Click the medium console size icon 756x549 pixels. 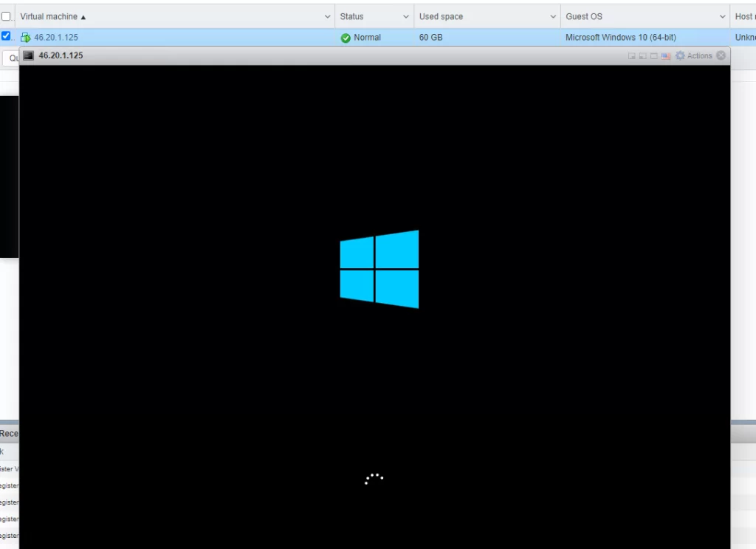[643, 56]
